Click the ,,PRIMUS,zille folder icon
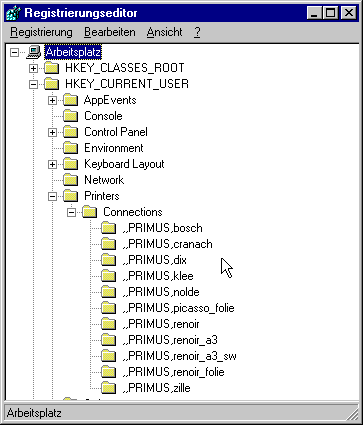The image size is (363, 425). tap(109, 388)
